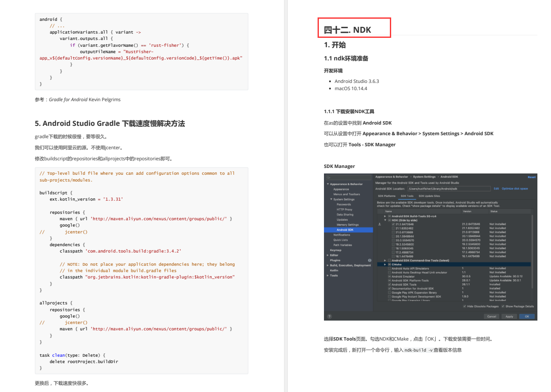The width and height of the screenshot is (551, 392).
Task: Switch to the SDK Platforms tab
Action: coord(386,196)
